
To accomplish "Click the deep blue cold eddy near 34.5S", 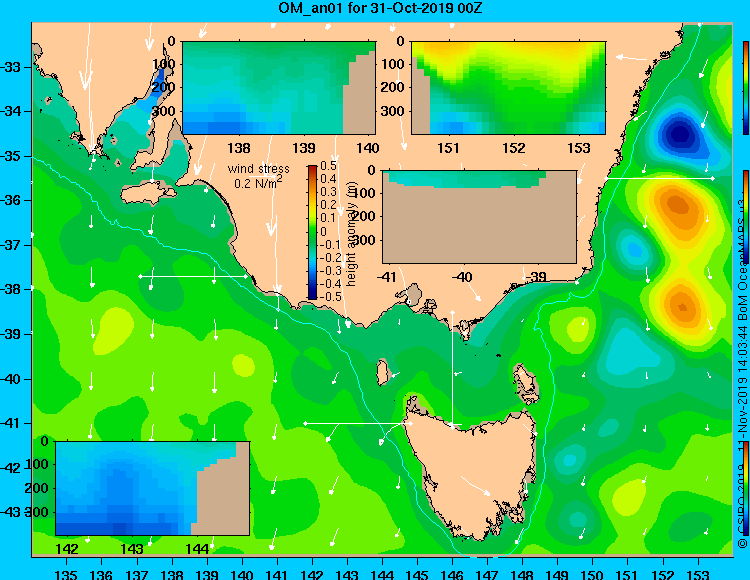I will pos(680,134).
